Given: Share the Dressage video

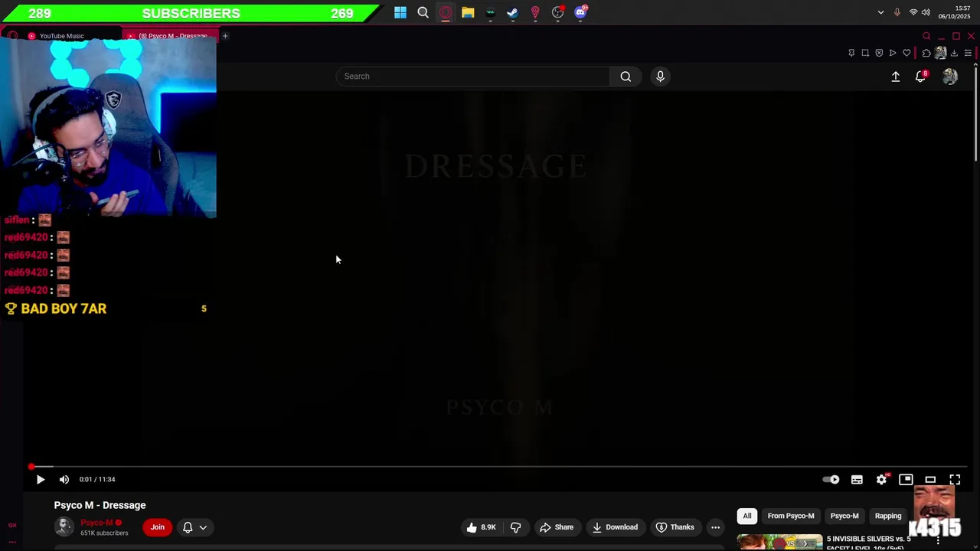Looking at the screenshot, I should [557, 527].
